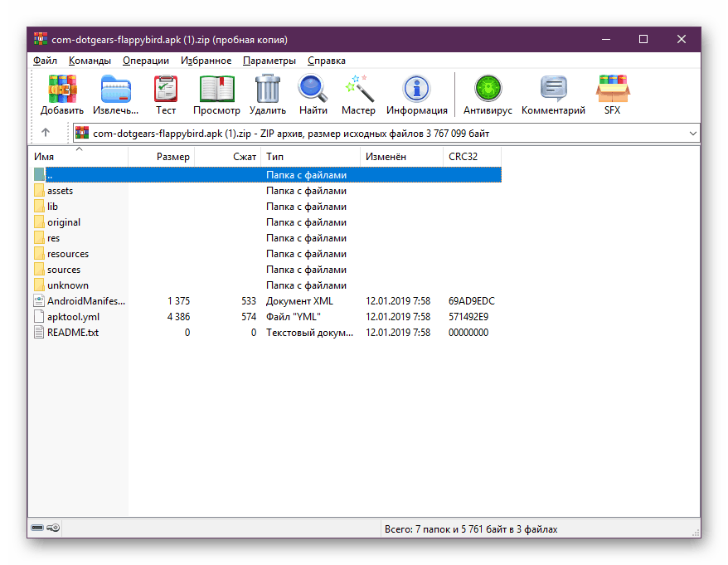Image resolution: width=728 pixels, height=565 pixels.
Task: Select the sources folder row
Action: (268, 270)
